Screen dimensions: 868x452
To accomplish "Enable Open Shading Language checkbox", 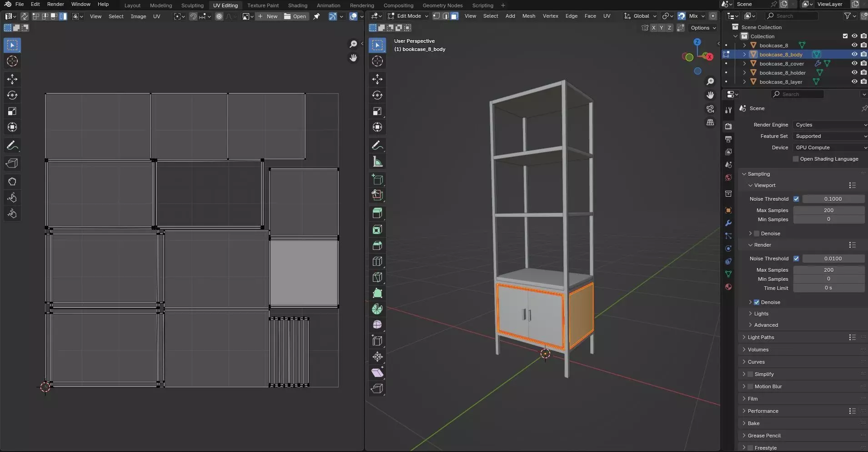I will (796, 159).
